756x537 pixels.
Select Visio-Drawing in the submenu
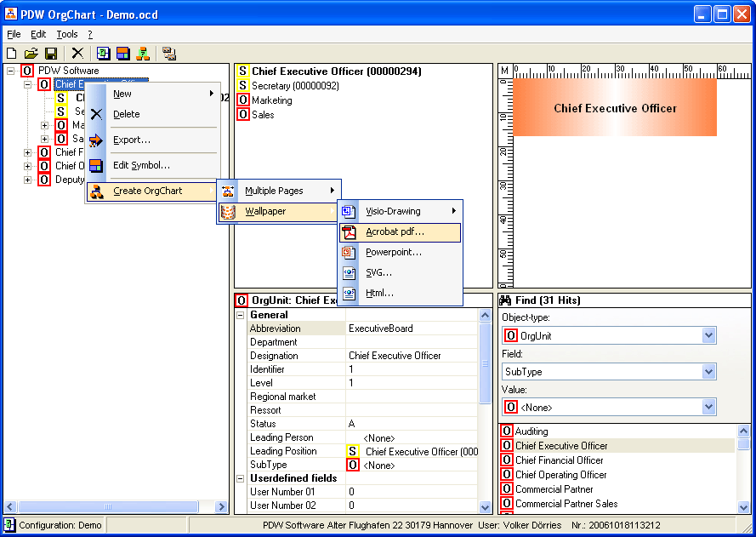(x=393, y=211)
